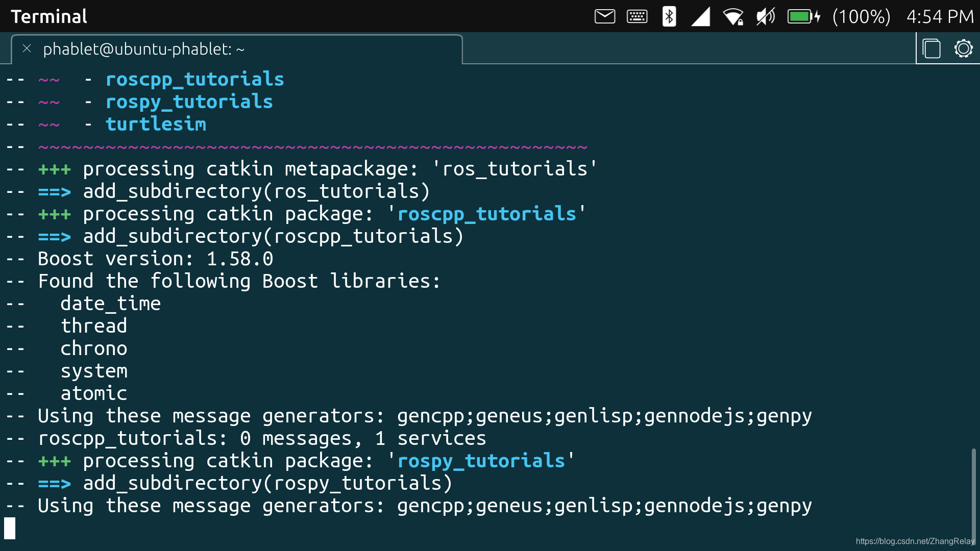The image size is (980, 551).
Task: Click the cellular signal indicator
Action: (701, 16)
